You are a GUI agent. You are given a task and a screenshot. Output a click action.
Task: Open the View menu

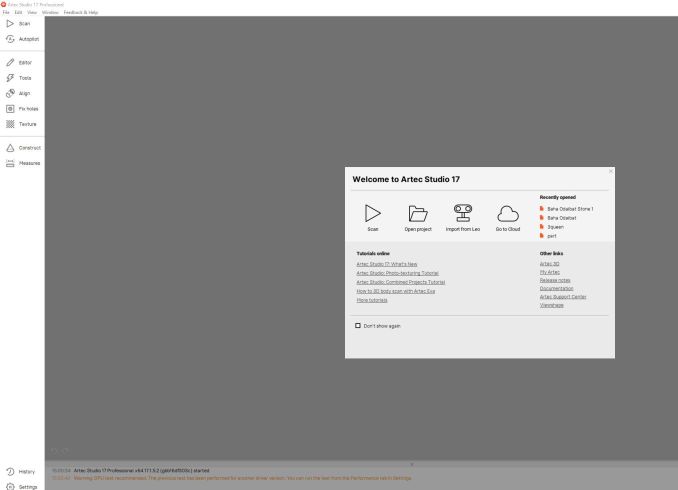pyautogui.click(x=32, y=13)
